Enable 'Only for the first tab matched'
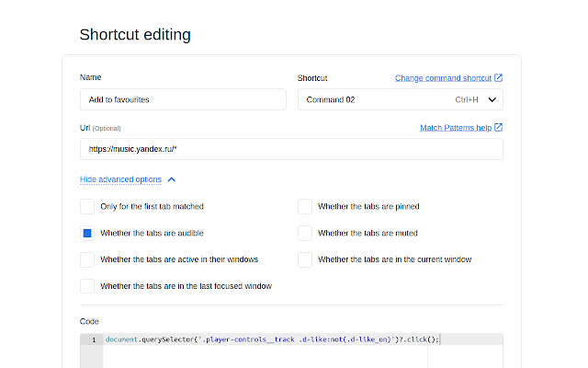This screenshot has width=588, height=368. [x=87, y=206]
